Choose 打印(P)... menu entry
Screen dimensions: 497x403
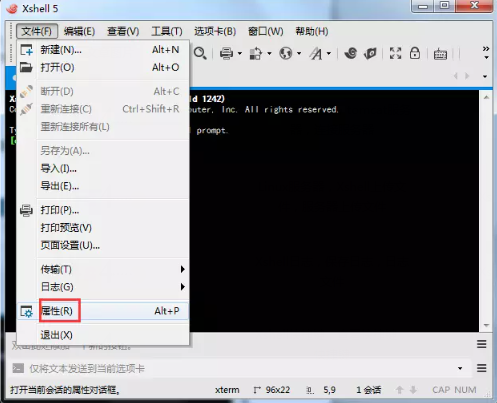103,210
